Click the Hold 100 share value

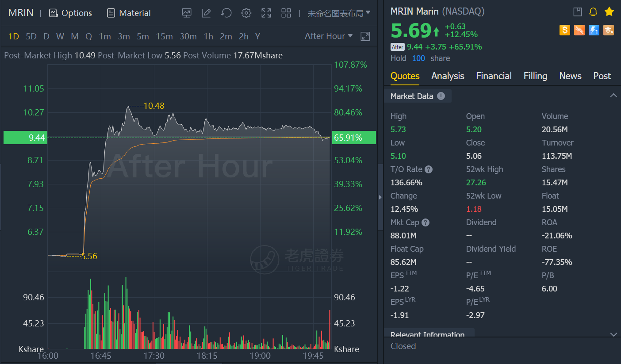click(418, 58)
